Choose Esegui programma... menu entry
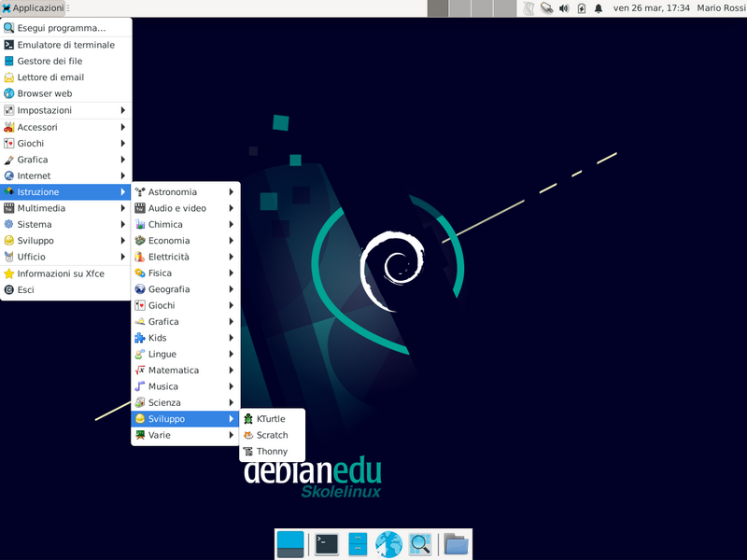 click(65, 28)
